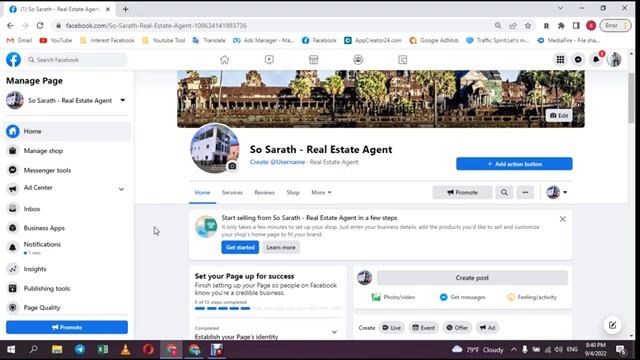Open the Watch video icon in top navigation
This screenshot has width=640, height=360.
(269, 60)
